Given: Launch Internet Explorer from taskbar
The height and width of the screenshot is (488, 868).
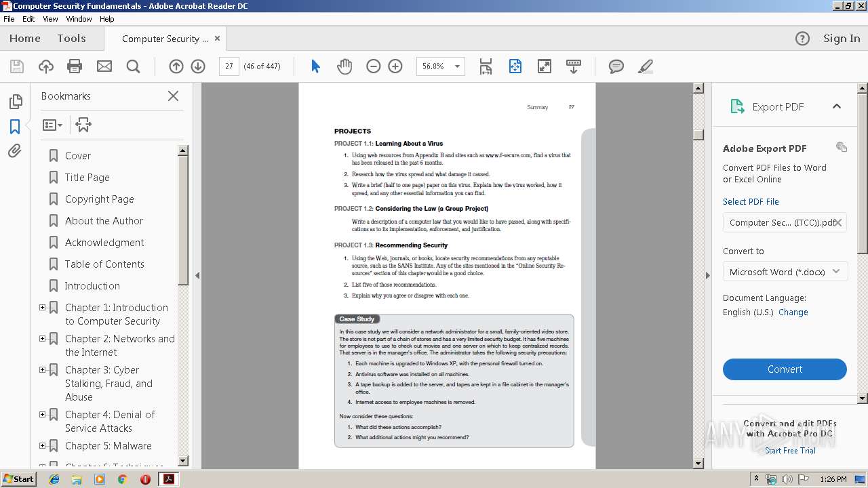Looking at the screenshot, I should tap(54, 479).
